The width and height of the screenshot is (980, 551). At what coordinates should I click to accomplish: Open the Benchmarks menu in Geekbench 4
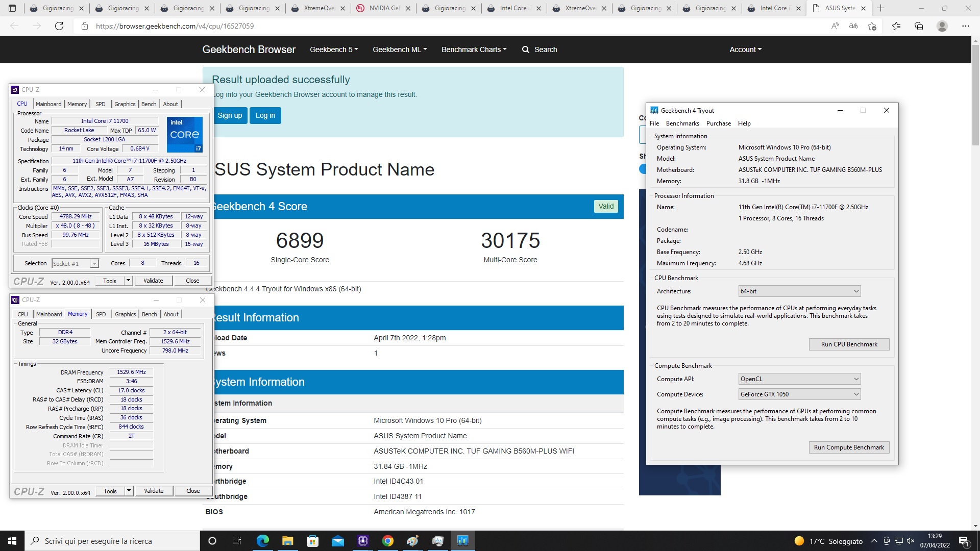pyautogui.click(x=682, y=123)
